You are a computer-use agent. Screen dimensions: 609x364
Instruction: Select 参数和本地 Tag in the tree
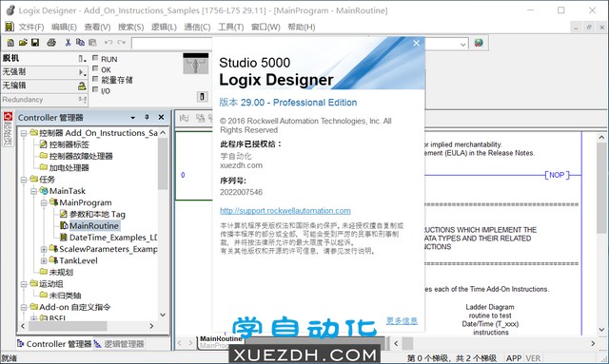97,214
